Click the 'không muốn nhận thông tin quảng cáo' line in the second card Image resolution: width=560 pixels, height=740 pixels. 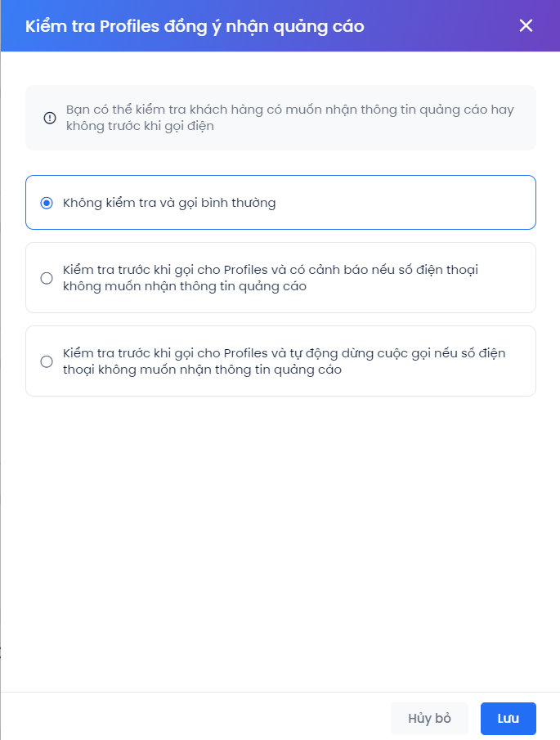[x=185, y=286]
